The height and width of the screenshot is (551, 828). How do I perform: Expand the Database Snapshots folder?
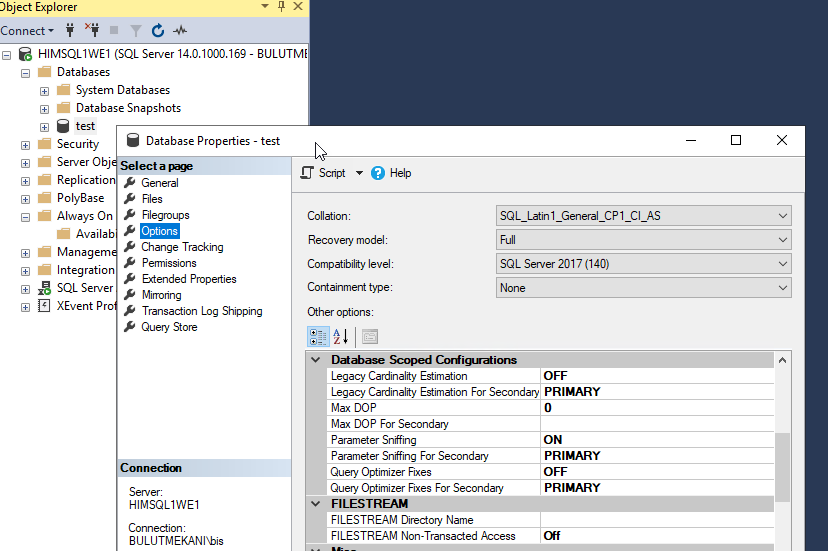click(44, 109)
